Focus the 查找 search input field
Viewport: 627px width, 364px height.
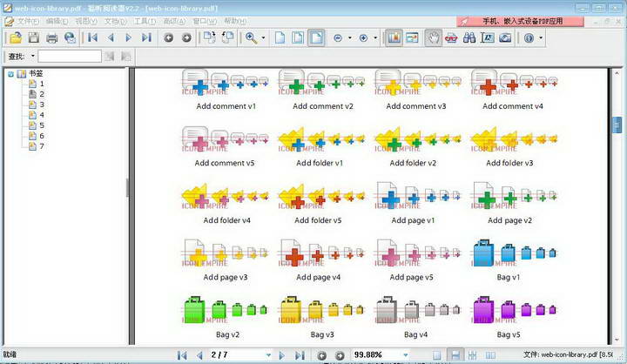pos(70,57)
